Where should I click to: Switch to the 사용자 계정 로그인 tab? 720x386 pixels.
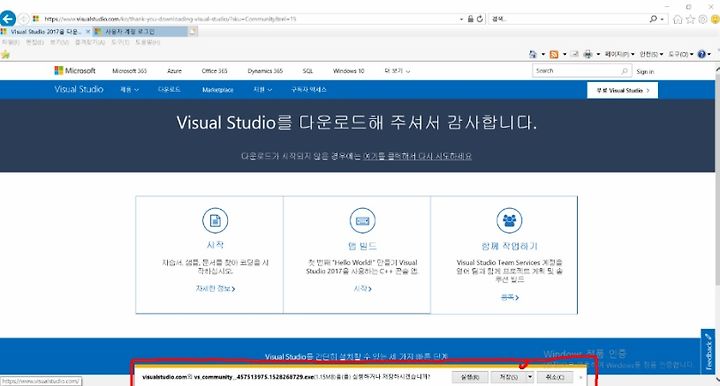(140, 32)
